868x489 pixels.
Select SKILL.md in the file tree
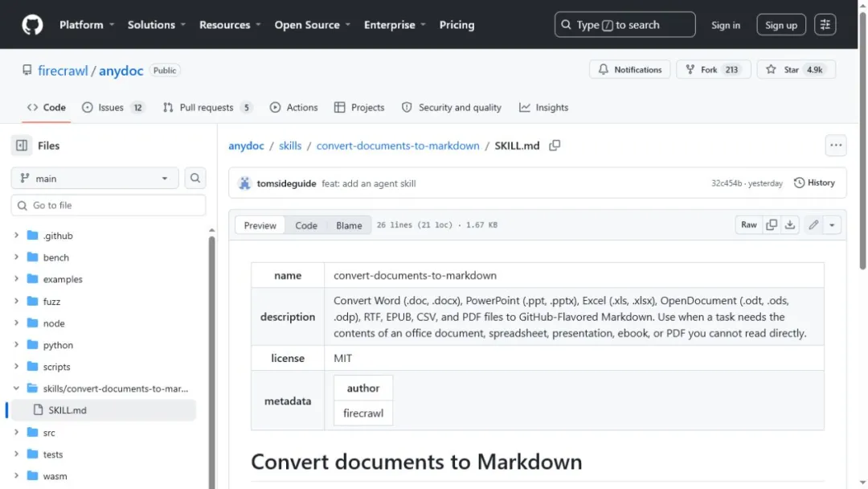pyautogui.click(x=104, y=410)
